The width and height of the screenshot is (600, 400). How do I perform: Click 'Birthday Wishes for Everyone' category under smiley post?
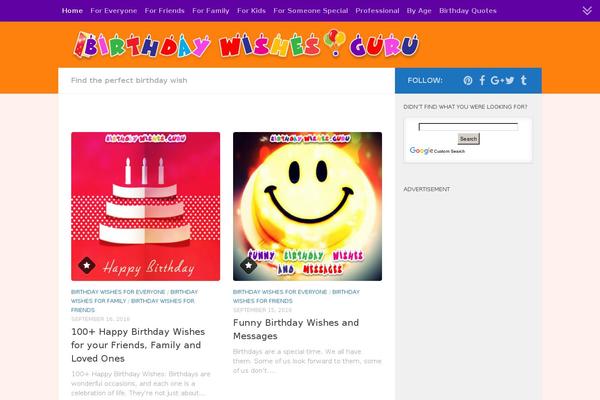coord(280,292)
